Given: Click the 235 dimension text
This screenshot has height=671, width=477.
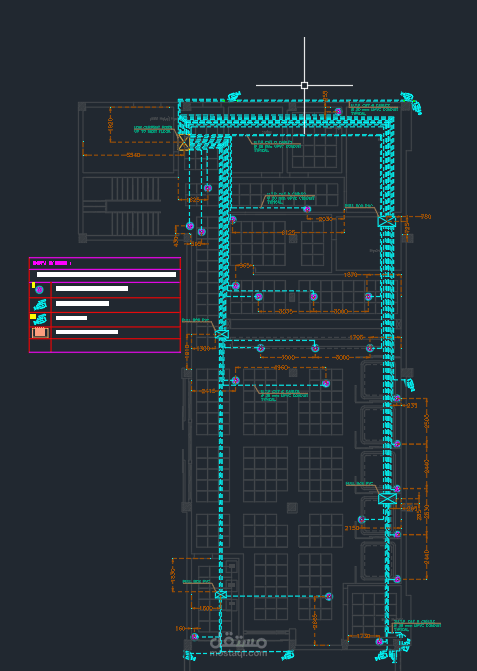Looking at the screenshot, I should click(x=412, y=405).
